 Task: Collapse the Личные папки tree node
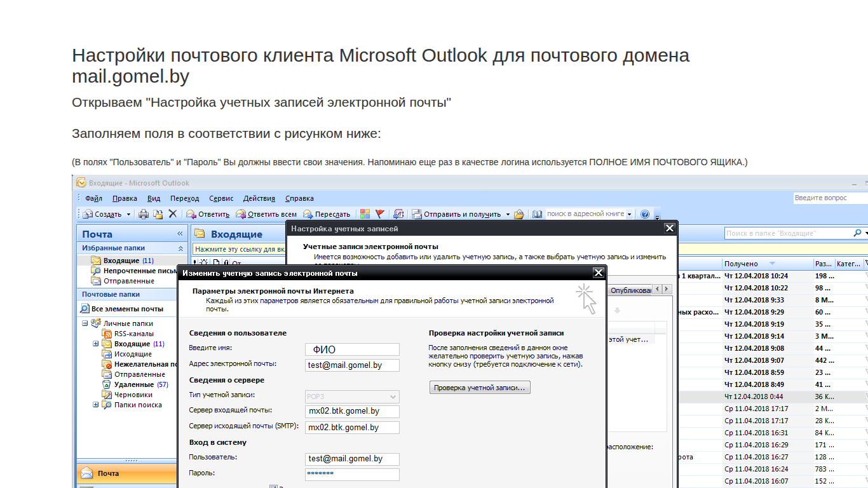point(85,323)
